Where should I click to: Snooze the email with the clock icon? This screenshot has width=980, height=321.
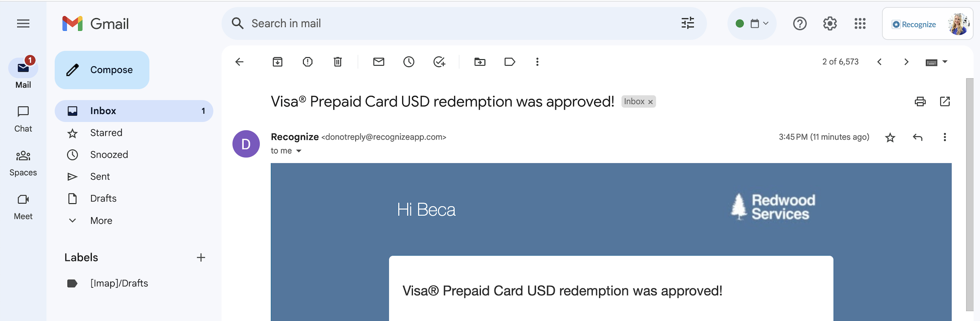(x=409, y=62)
